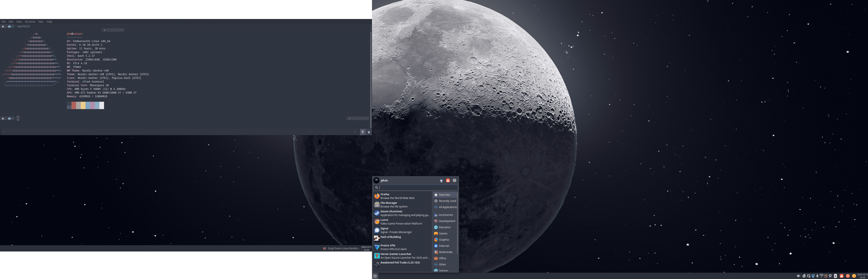Click the wired network tray icon

809,276
